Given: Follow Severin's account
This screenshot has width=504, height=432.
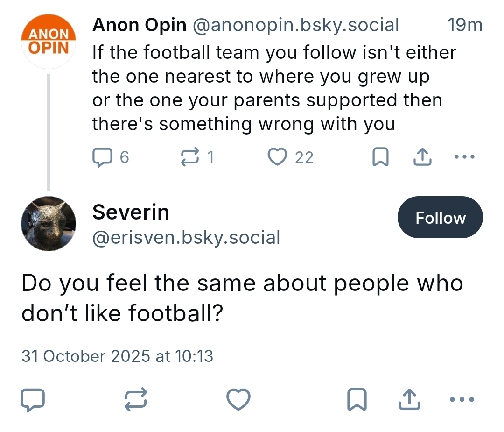Looking at the screenshot, I should [440, 218].
